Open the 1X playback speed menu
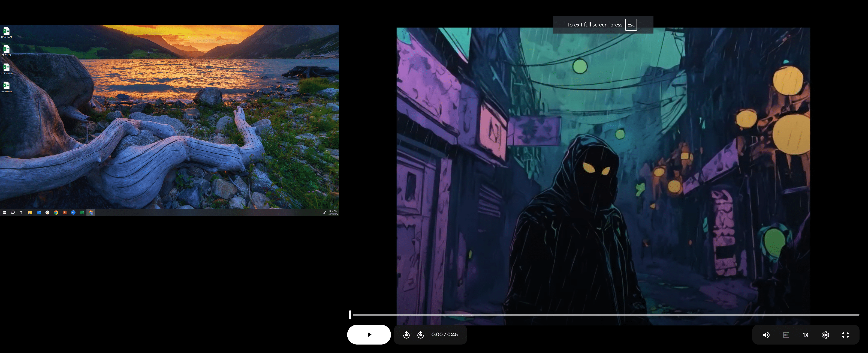 click(x=805, y=335)
